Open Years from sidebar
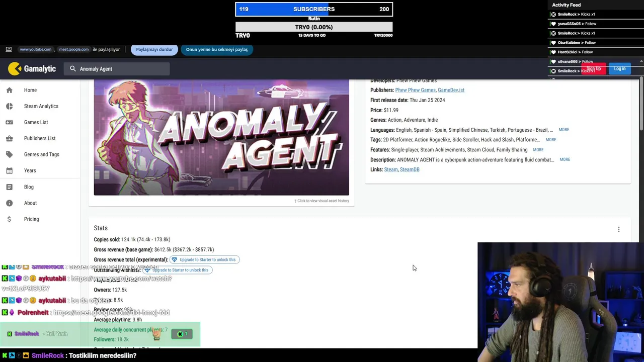Screen dimensions: 644x362 tap(30, 170)
